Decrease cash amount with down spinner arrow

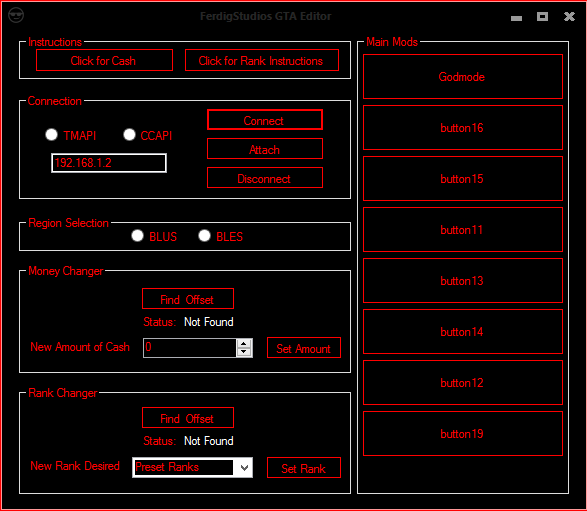(244, 352)
